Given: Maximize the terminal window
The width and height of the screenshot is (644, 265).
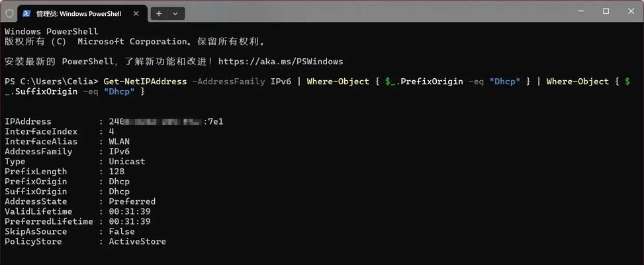Looking at the screenshot, I should tap(606, 11).
